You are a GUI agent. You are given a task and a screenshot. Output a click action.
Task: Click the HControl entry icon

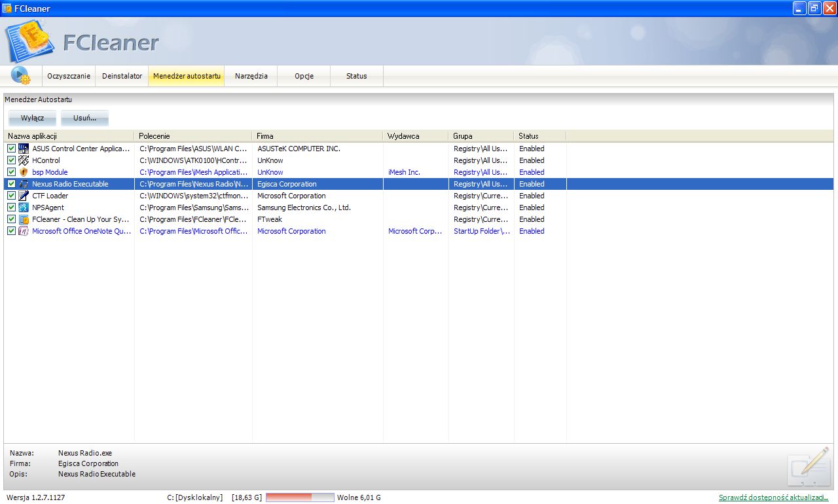pos(24,160)
